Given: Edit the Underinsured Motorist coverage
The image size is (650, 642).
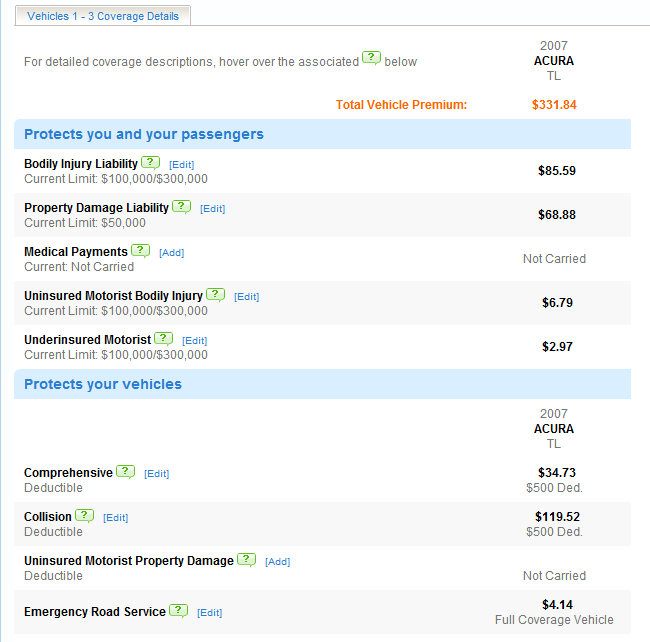Looking at the screenshot, I should pos(194,340).
